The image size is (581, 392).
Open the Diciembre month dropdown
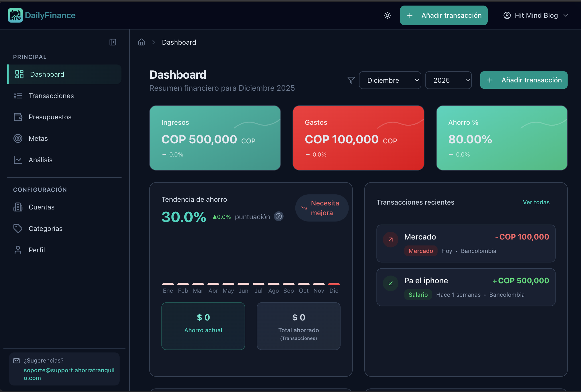point(390,80)
